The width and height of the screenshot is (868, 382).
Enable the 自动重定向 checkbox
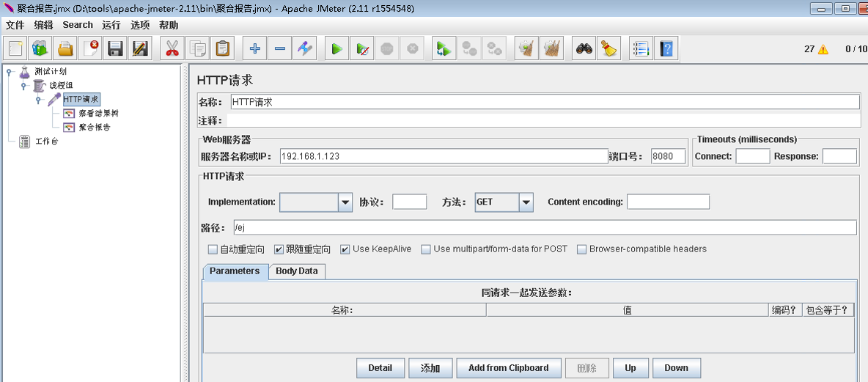213,249
